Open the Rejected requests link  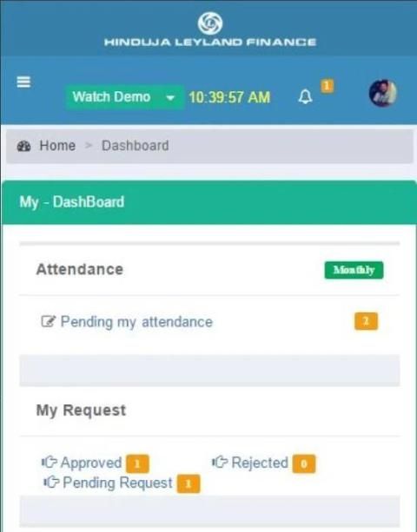(x=260, y=463)
